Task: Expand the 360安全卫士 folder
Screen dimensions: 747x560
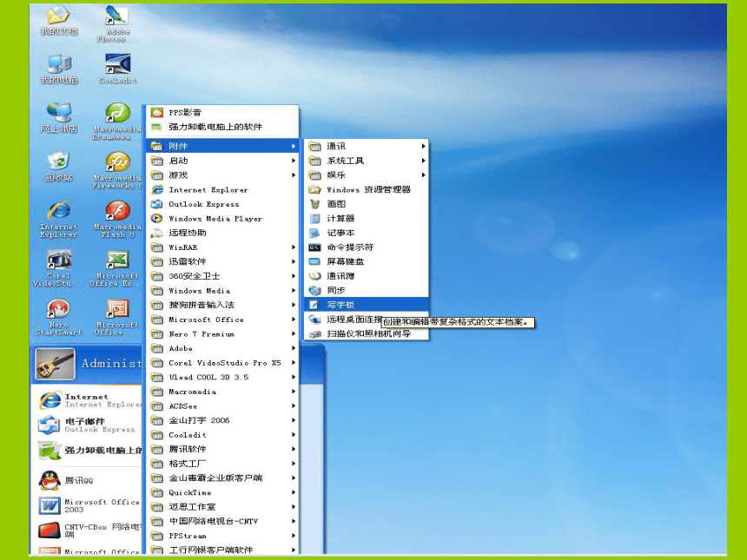Action: coord(222,276)
